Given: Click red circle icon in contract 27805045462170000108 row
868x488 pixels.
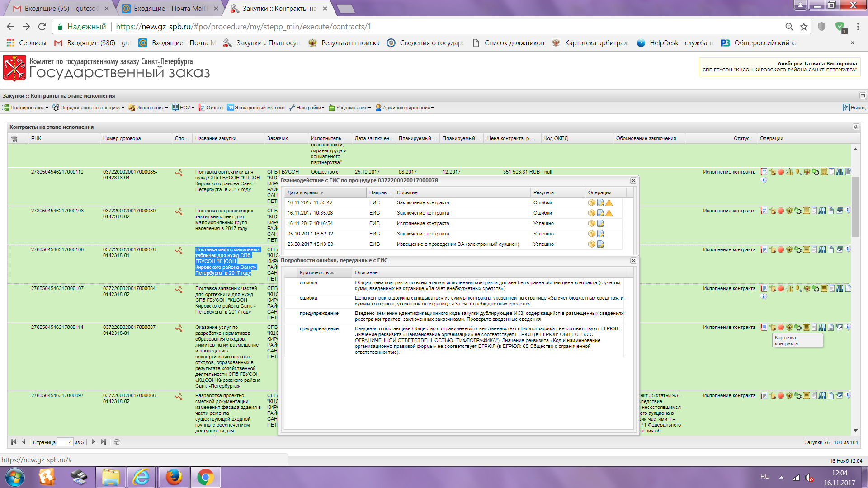Looking at the screenshot, I should 781,211.
